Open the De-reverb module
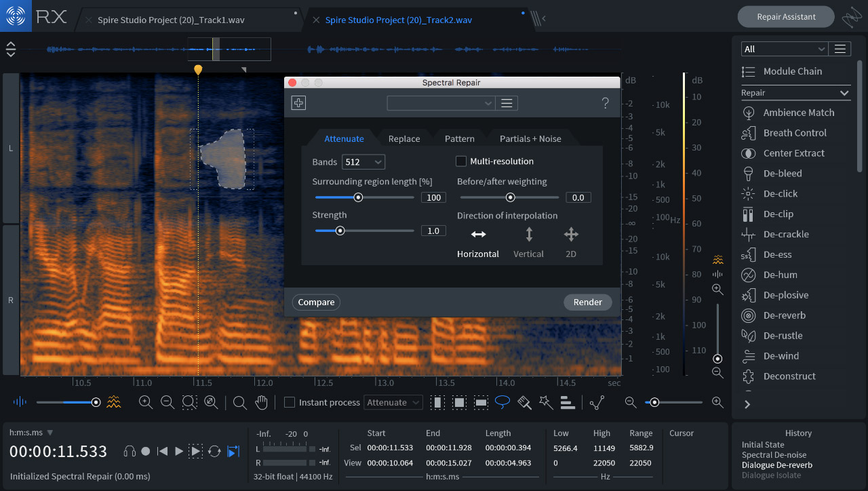868x491 pixels. click(785, 315)
